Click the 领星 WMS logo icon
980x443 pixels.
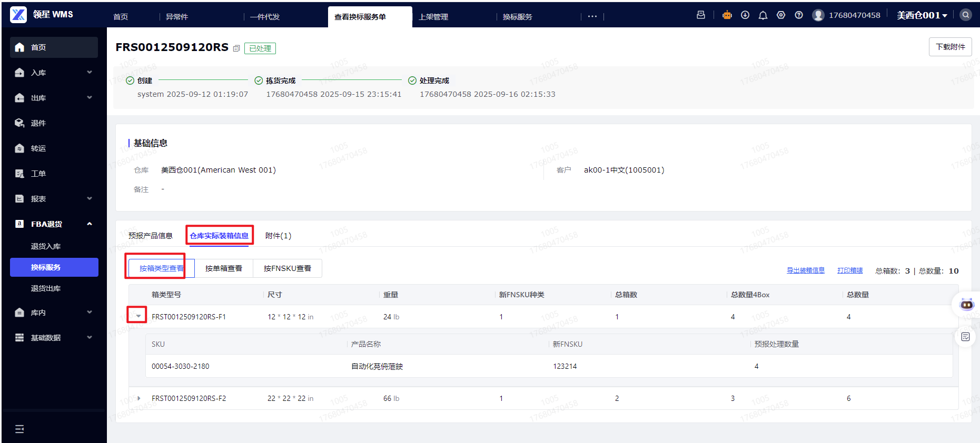[x=18, y=15]
